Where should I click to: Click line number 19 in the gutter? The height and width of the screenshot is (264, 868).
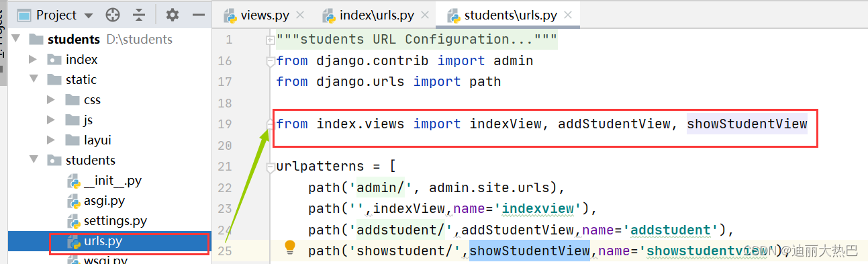point(225,124)
